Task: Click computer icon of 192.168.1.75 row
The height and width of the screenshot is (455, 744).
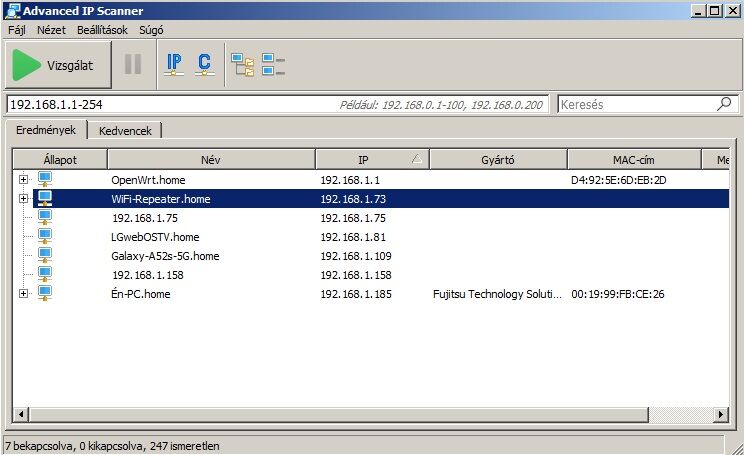Action: pos(45,217)
